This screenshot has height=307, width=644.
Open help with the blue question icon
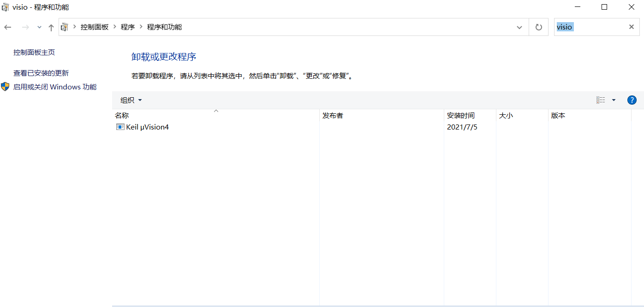[632, 100]
